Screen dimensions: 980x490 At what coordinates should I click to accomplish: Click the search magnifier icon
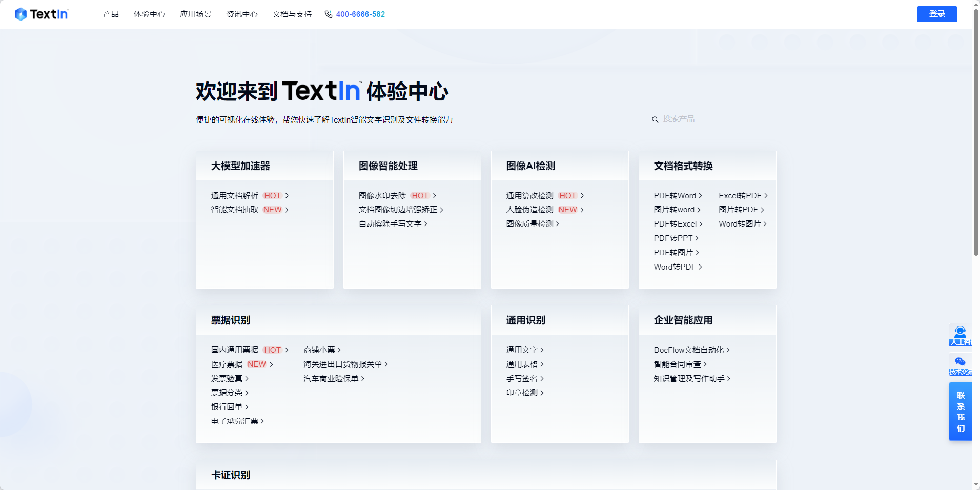coord(655,119)
